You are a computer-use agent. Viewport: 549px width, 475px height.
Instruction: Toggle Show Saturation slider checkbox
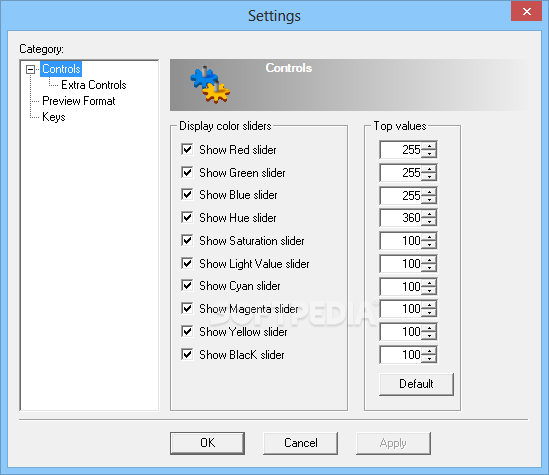(187, 240)
